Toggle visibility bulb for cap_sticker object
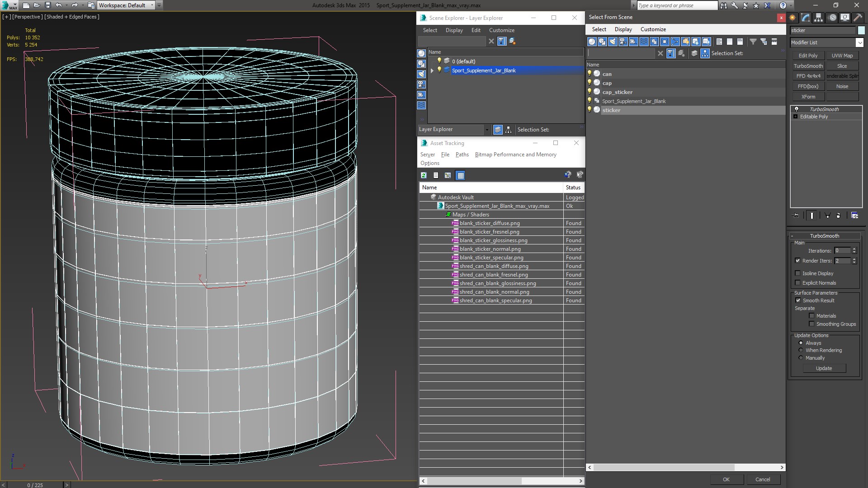868x488 pixels. pos(590,92)
